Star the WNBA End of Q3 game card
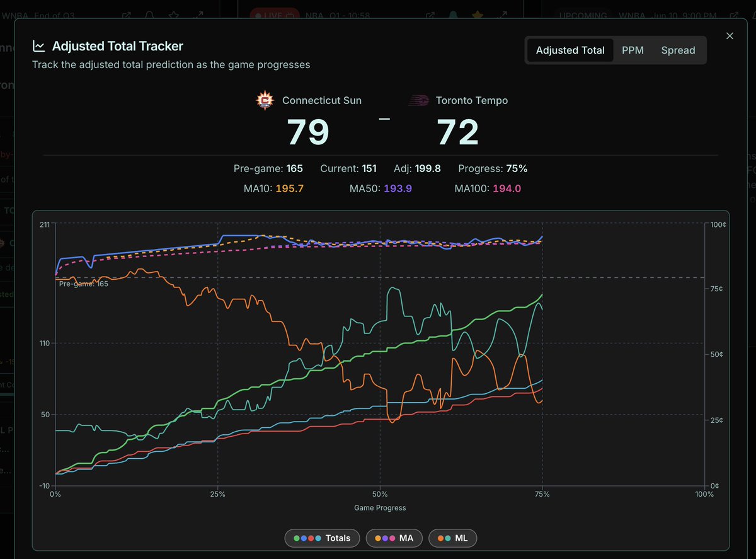The image size is (756, 559). pos(174,15)
